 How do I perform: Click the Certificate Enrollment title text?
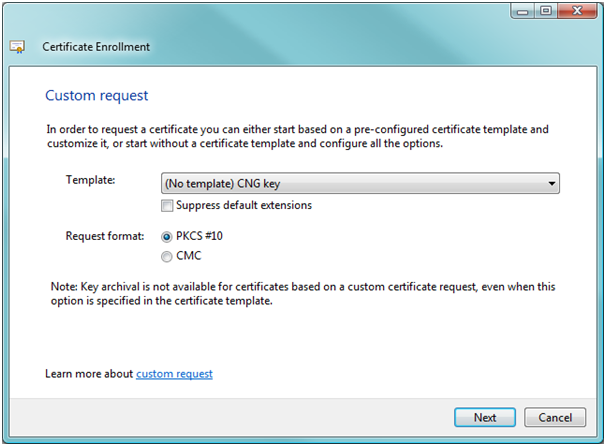tap(96, 47)
